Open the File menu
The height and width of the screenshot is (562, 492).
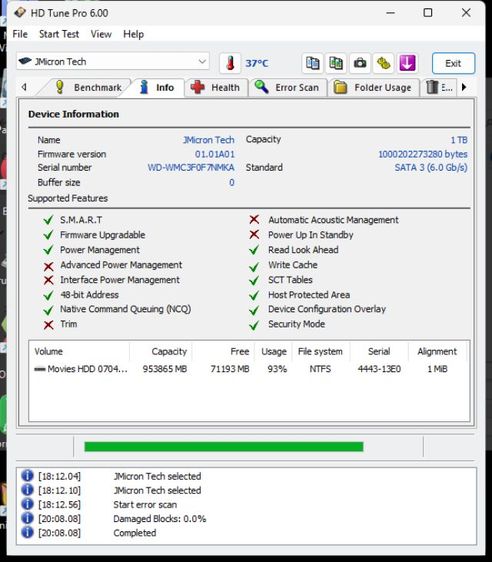[x=20, y=34]
